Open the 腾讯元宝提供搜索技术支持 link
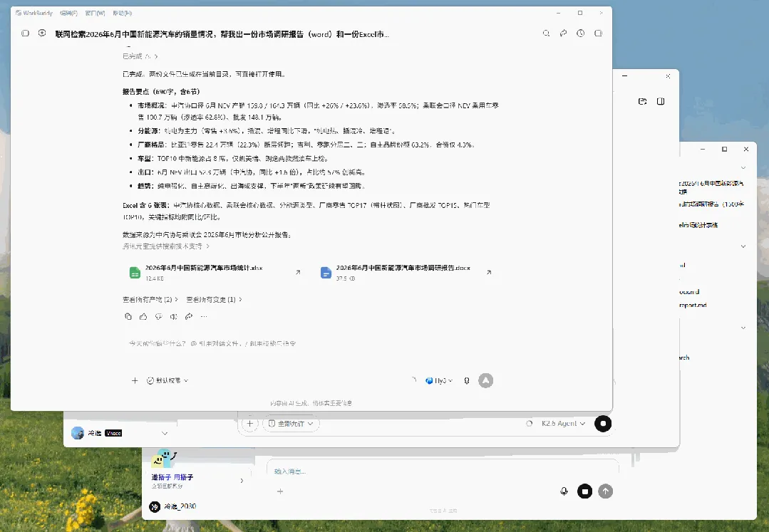Image resolution: width=769 pixels, height=532 pixels. click(166, 246)
